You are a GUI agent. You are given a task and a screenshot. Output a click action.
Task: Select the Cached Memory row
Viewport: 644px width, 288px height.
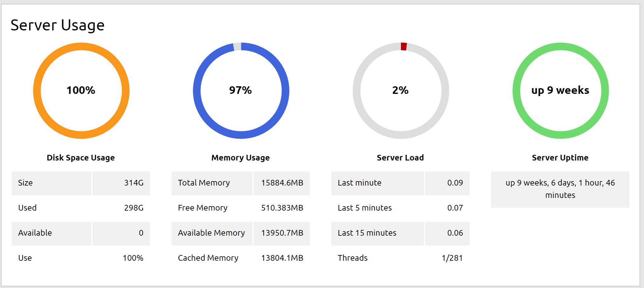(241, 258)
